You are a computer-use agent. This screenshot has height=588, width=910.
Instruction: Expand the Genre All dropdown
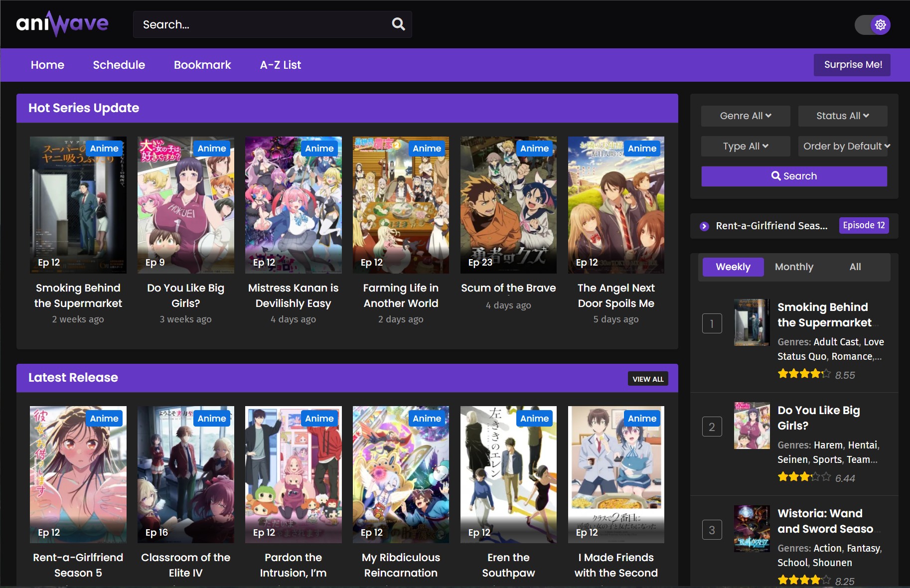click(746, 116)
